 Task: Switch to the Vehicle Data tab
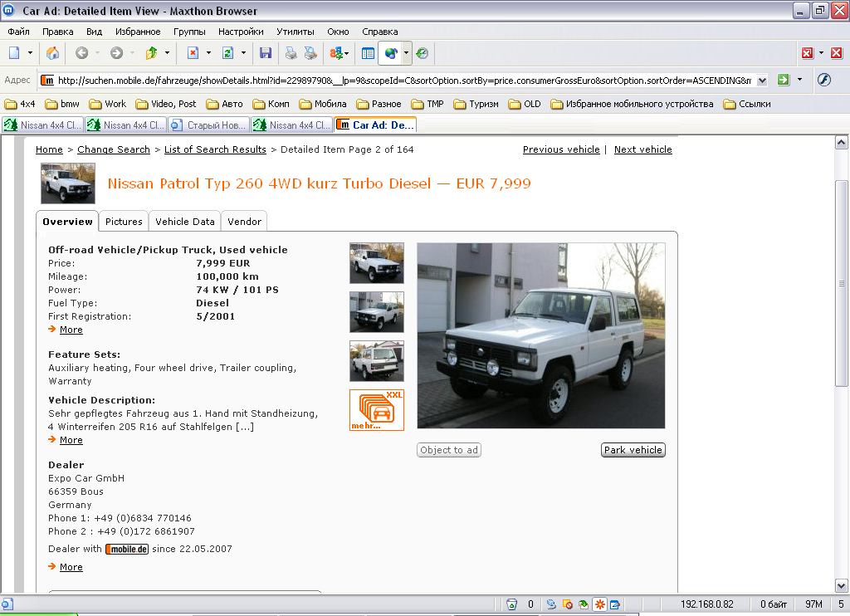[185, 221]
